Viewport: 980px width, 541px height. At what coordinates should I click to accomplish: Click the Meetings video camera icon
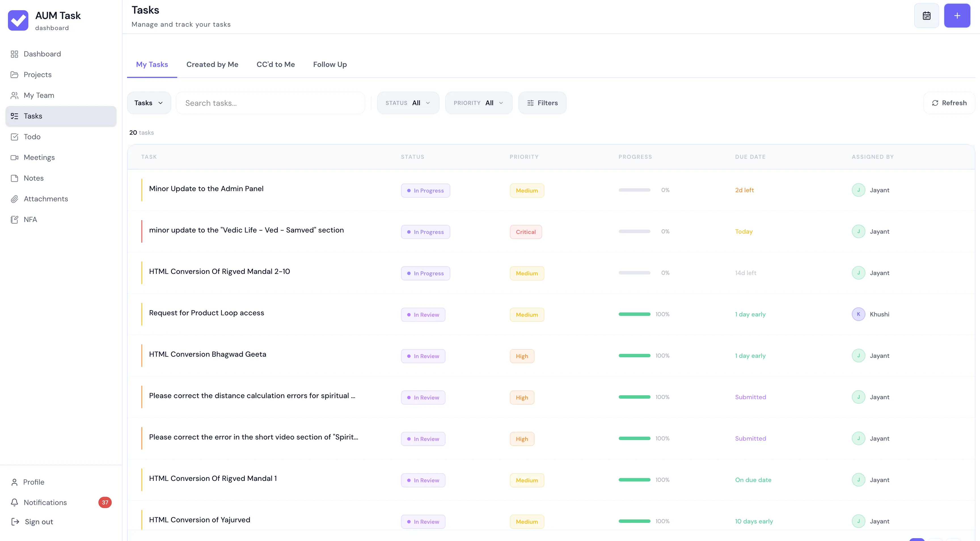coord(14,157)
